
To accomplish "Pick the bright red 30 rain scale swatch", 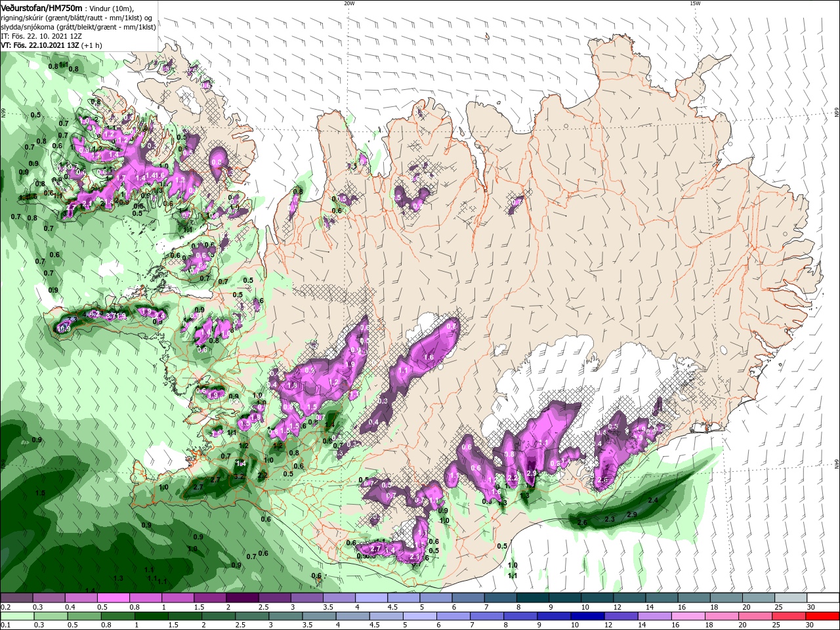I will click(x=823, y=616).
